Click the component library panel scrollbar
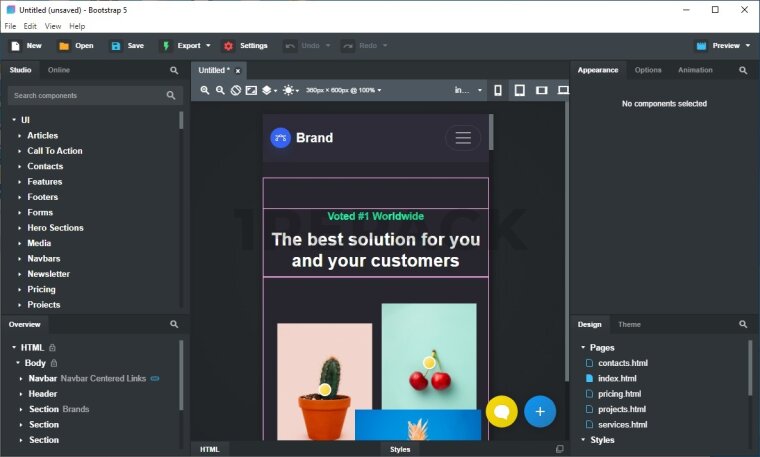The image size is (760, 457). (181, 120)
